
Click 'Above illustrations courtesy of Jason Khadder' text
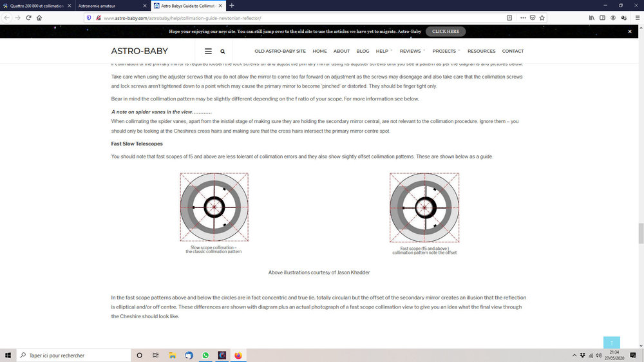(319, 272)
